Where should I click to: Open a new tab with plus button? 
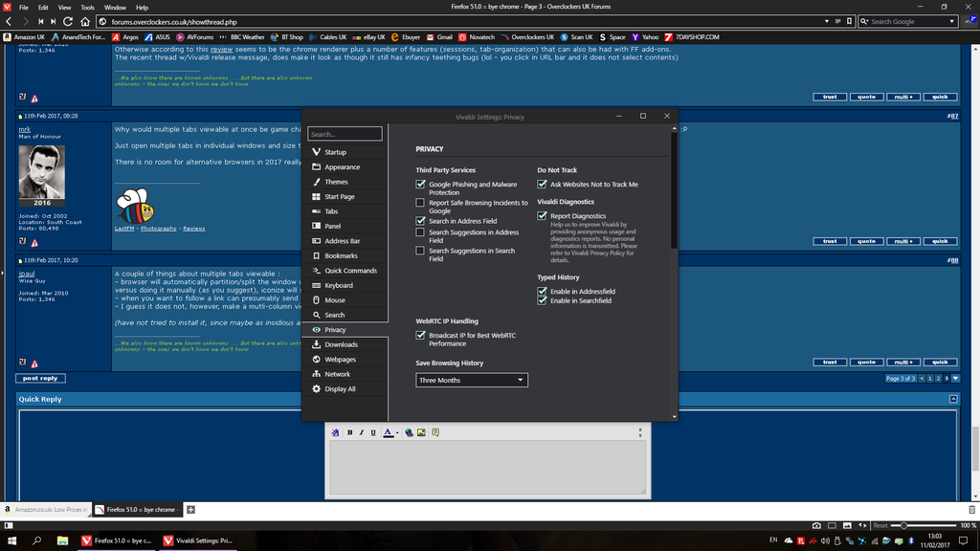[191, 510]
